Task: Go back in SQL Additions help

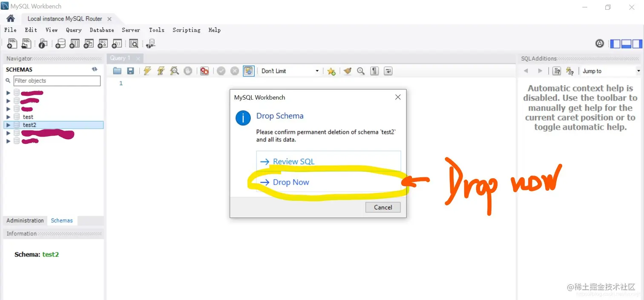Action: coord(526,71)
